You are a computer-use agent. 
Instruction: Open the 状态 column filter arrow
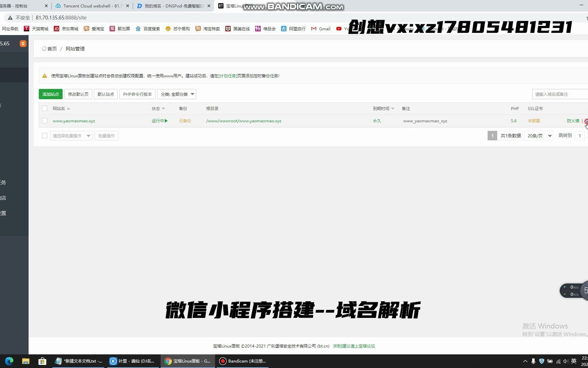click(x=163, y=109)
